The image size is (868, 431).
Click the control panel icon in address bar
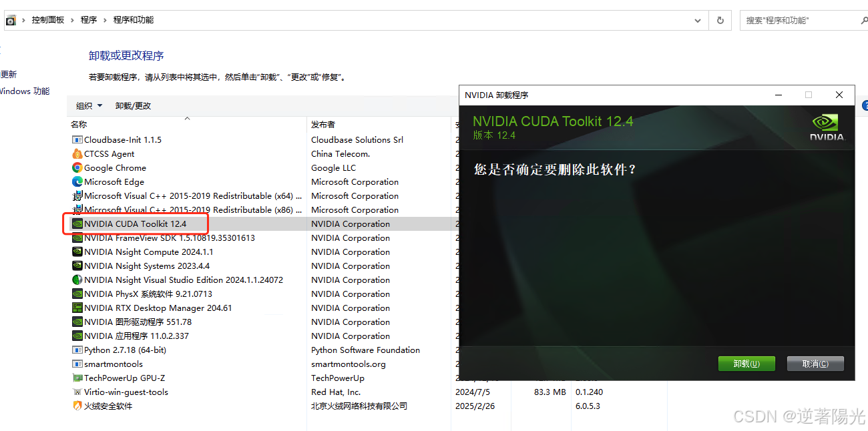click(11, 20)
